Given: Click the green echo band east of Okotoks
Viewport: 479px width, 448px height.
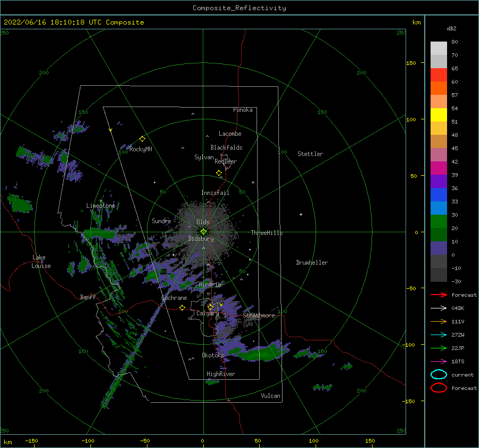Looking at the screenshot, I should coord(260,354).
